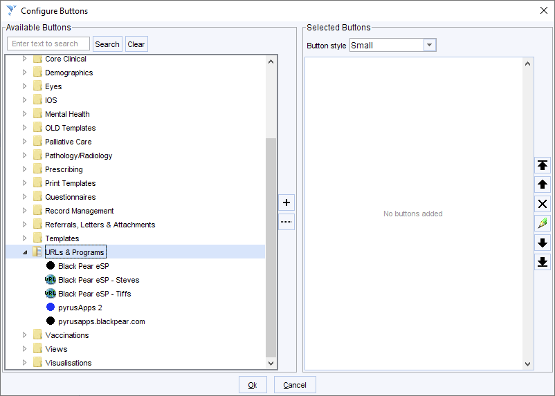Click the Black Pear eSP black circle icon

coord(51,265)
